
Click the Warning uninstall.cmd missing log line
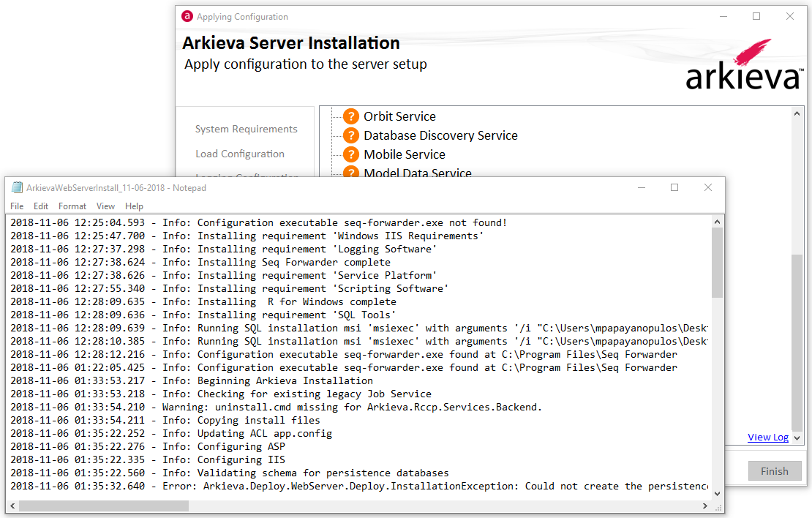coord(276,407)
